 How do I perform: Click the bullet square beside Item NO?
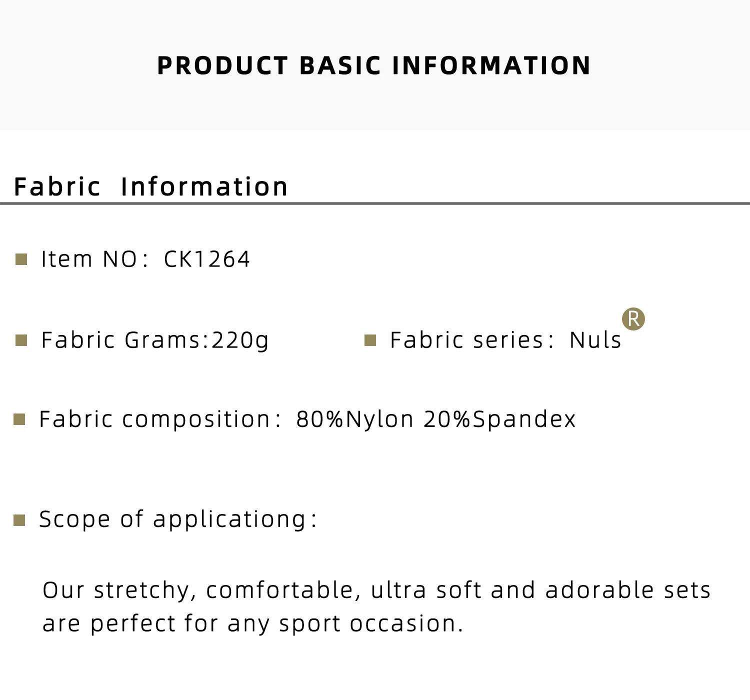[x=21, y=259]
